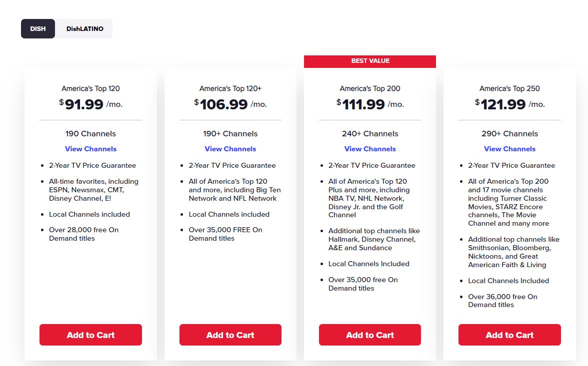Add America's Top 200 plan to cart

tap(370, 335)
